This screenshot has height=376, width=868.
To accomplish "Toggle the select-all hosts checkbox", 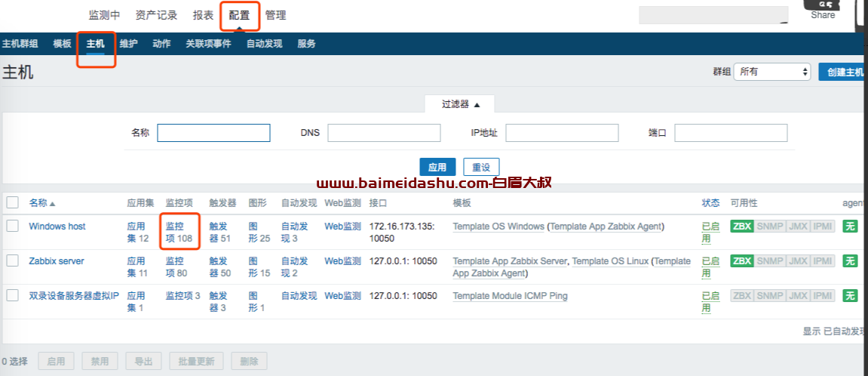I will pos(13,203).
